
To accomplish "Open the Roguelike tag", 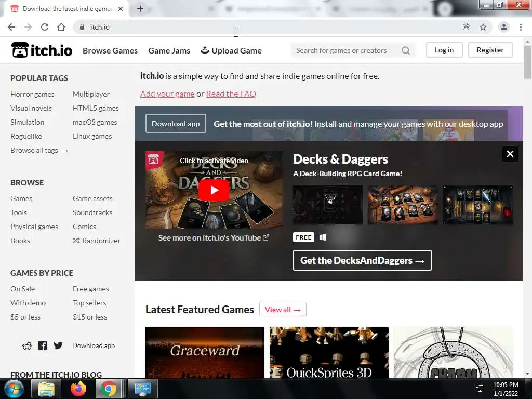I will click(26, 137).
